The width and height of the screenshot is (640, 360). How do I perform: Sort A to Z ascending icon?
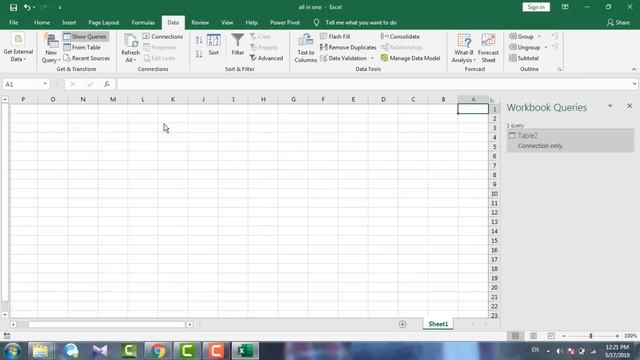click(x=199, y=40)
